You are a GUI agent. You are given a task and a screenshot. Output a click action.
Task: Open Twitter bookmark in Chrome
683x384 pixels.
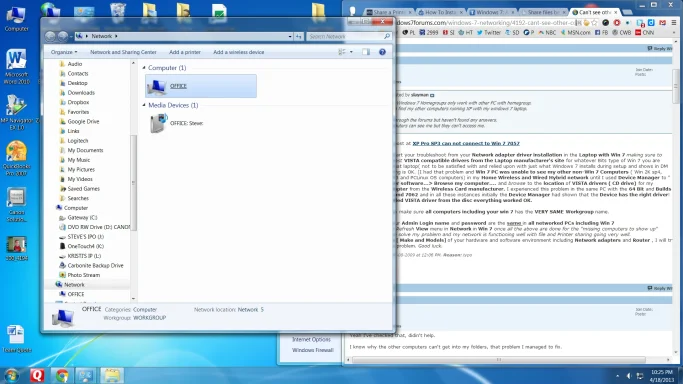[x=489, y=33]
